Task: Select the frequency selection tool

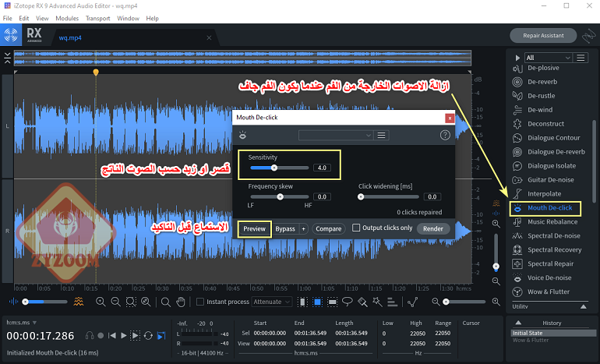Action: (333, 302)
